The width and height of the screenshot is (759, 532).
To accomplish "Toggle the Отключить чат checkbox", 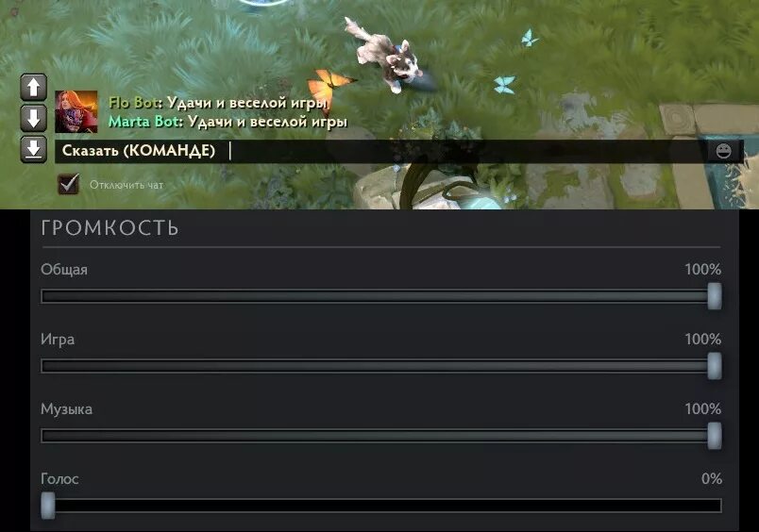I will (68, 184).
